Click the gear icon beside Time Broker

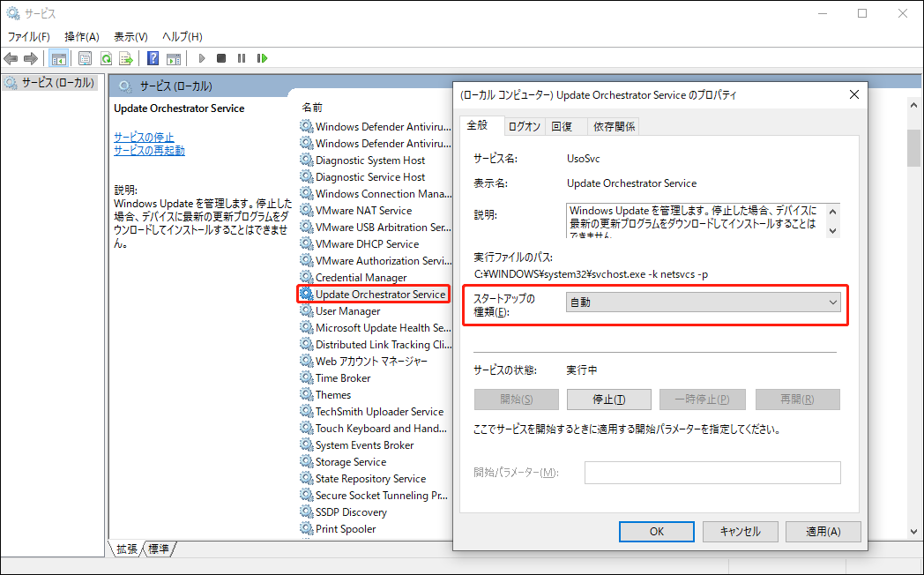[x=306, y=378]
